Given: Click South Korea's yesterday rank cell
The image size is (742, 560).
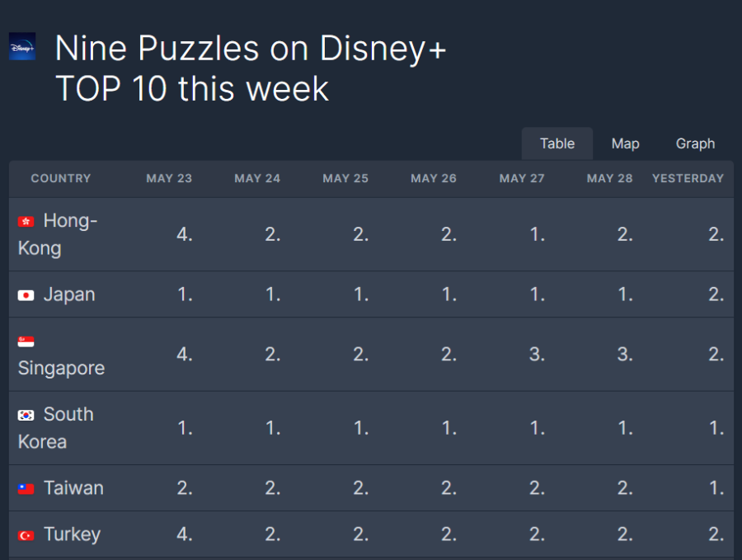Looking at the screenshot, I should pos(716,428).
